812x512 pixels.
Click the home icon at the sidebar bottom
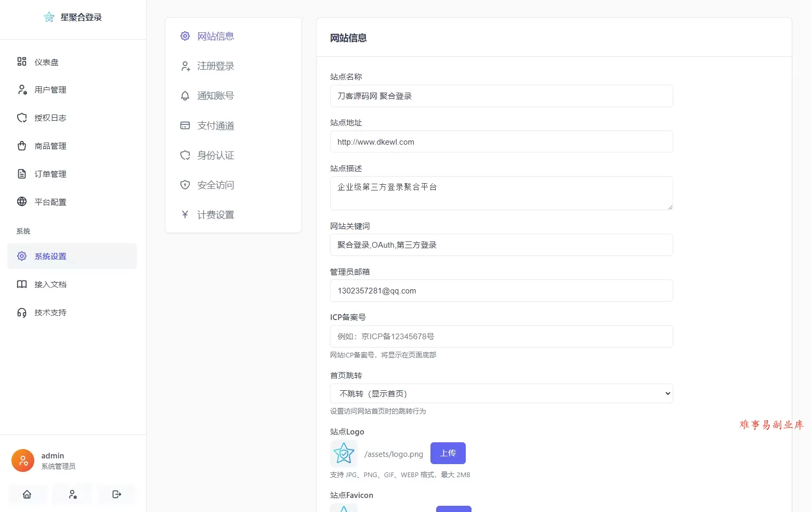27,494
